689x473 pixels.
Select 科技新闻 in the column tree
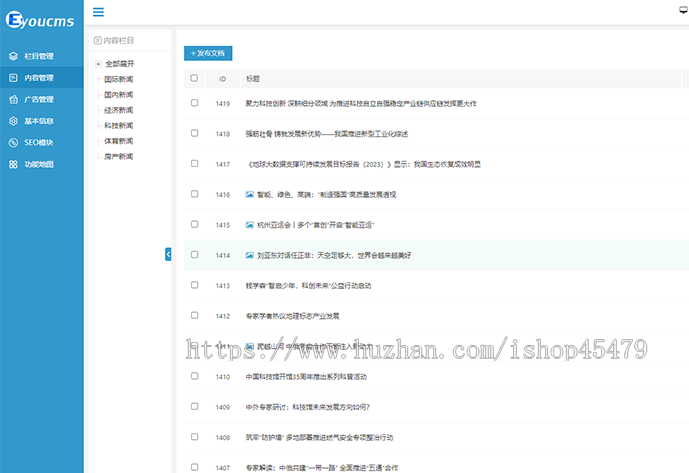(119, 125)
